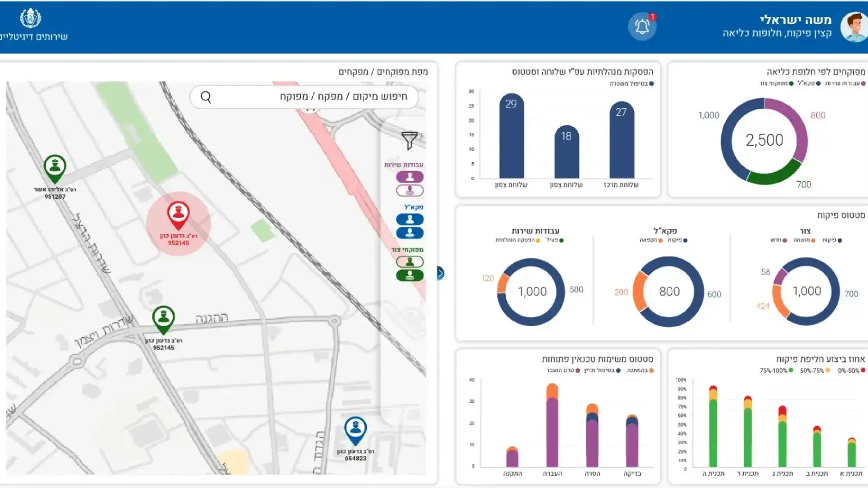
Task: Click the עבודות שירות 1,000 donut
Action: point(531,292)
